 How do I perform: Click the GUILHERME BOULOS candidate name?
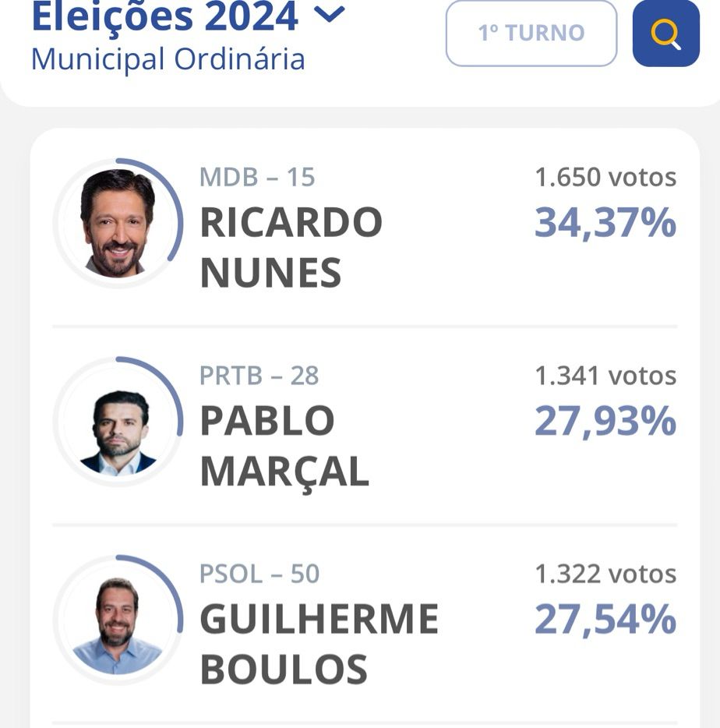(319, 645)
